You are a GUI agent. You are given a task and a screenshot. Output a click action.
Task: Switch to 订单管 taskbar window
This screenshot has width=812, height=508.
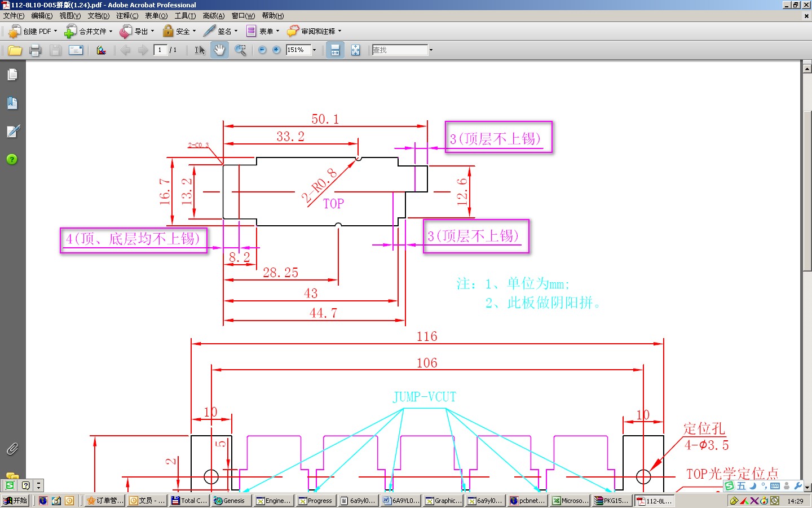pyautogui.click(x=105, y=501)
